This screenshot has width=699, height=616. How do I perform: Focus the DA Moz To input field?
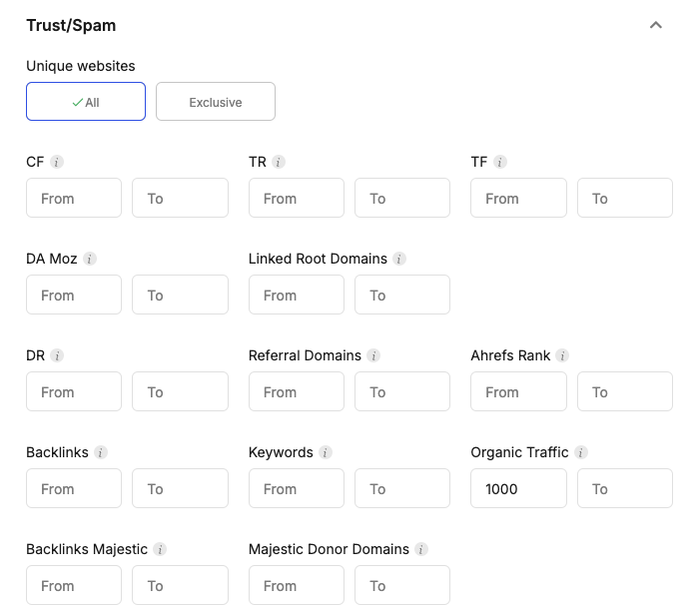[x=180, y=296]
